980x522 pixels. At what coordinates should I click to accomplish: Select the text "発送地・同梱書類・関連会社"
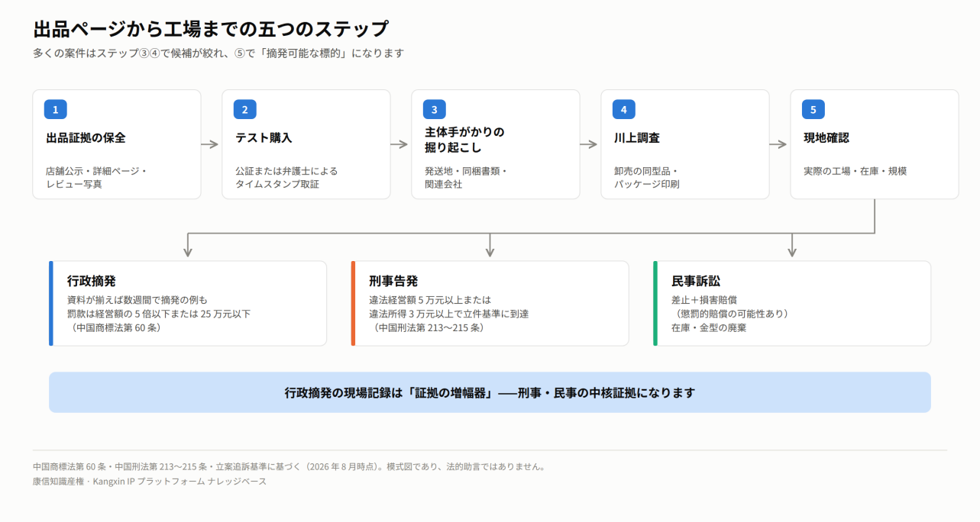pyautogui.click(x=466, y=177)
